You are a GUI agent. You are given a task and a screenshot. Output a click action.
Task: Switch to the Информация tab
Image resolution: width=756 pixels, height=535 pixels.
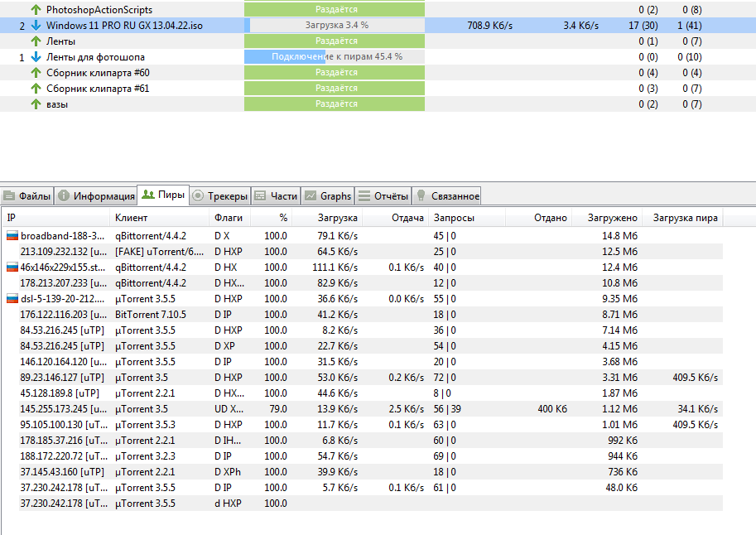pyautogui.click(x=96, y=196)
